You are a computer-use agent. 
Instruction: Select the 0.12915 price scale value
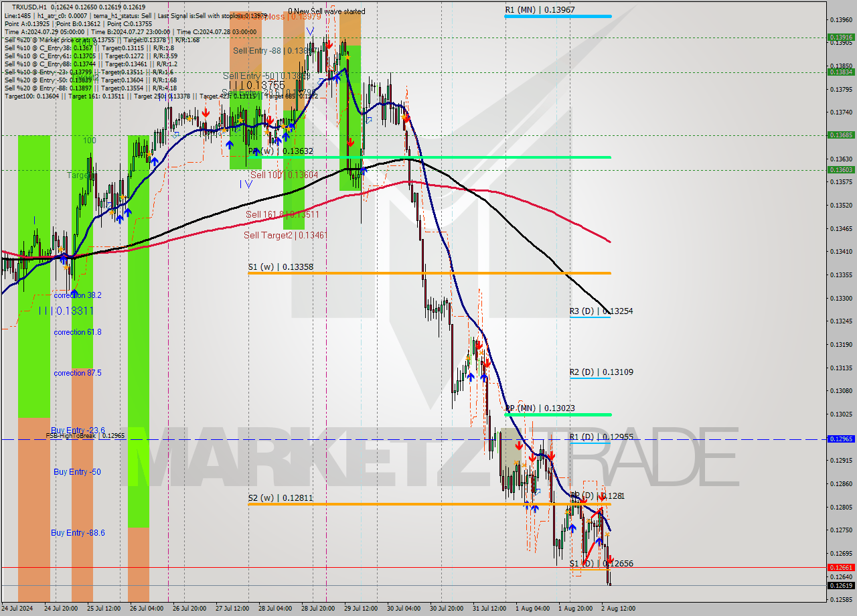pos(842,461)
